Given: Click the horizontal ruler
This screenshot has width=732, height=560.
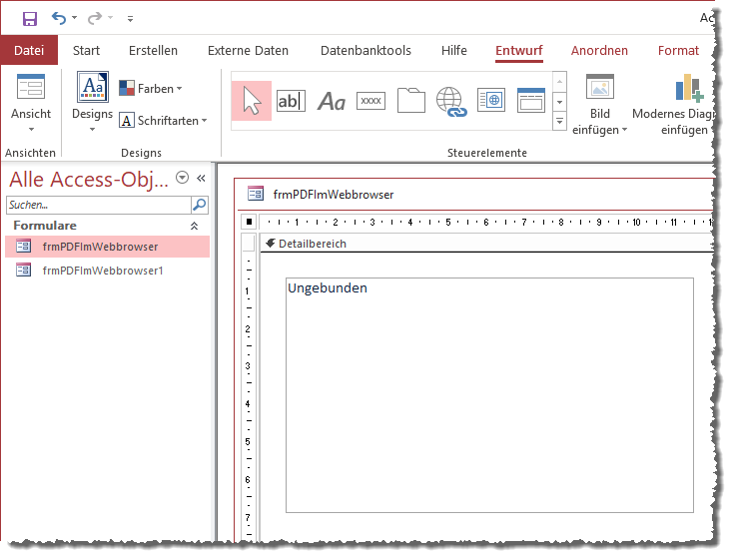Looking at the screenshot, I should [x=486, y=223].
